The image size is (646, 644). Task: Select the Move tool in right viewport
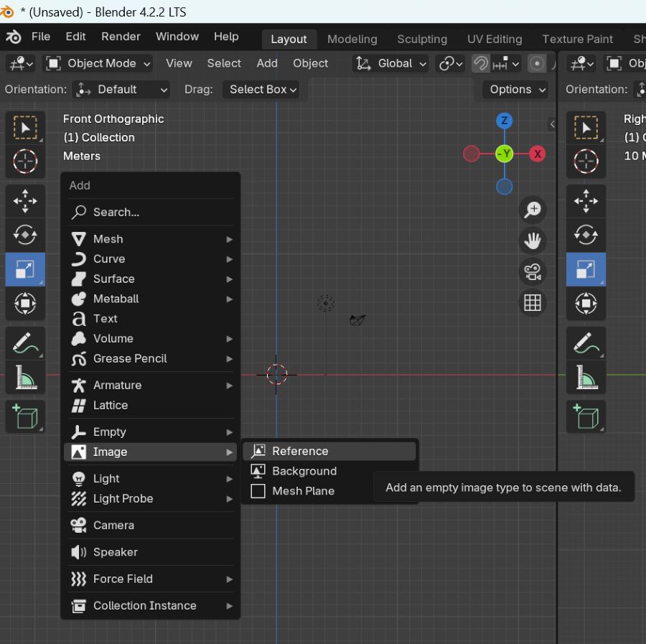coord(586,201)
